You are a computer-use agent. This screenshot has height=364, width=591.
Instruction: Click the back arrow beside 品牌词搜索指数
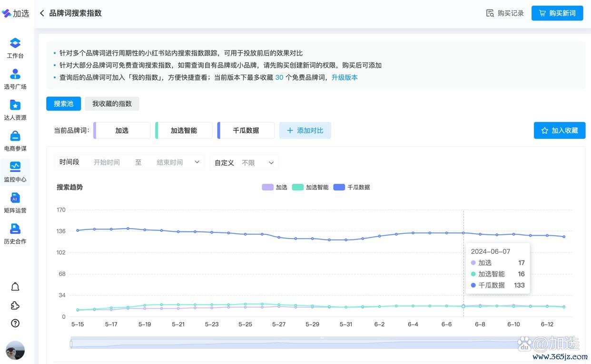(42, 13)
